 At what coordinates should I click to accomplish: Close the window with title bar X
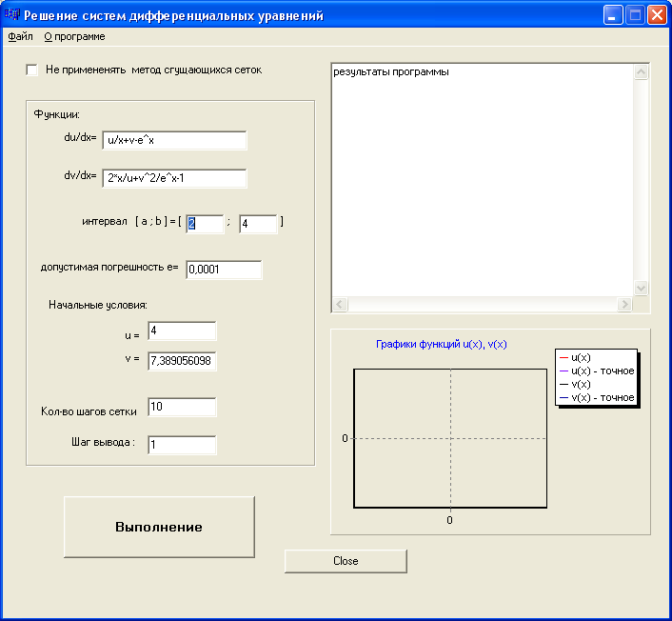[x=657, y=15]
